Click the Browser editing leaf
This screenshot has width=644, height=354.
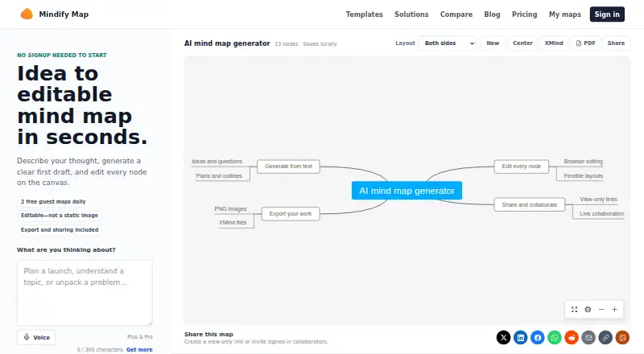click(x=583, y=162)
